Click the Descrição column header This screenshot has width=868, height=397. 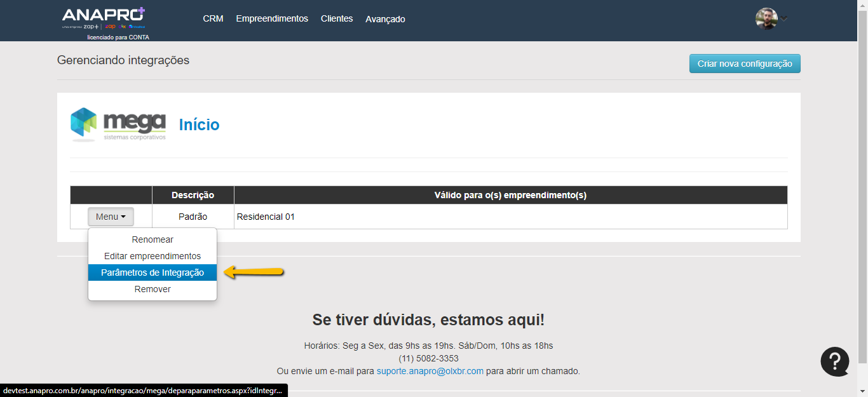point(193,195)
